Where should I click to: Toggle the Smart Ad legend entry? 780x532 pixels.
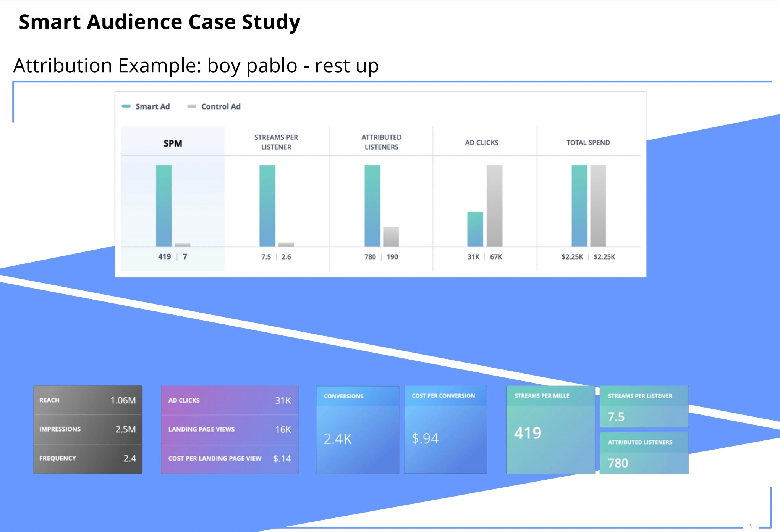pyautogui.click(x=146, y=106)
